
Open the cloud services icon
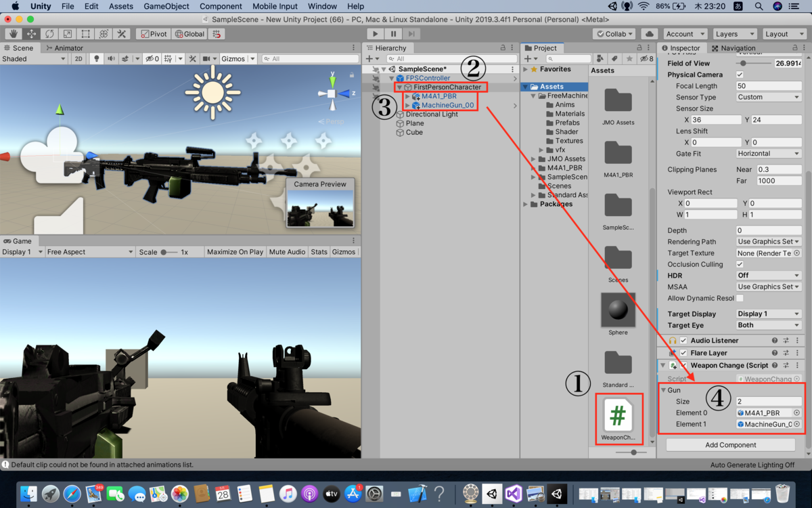click(x=649, y=34)
